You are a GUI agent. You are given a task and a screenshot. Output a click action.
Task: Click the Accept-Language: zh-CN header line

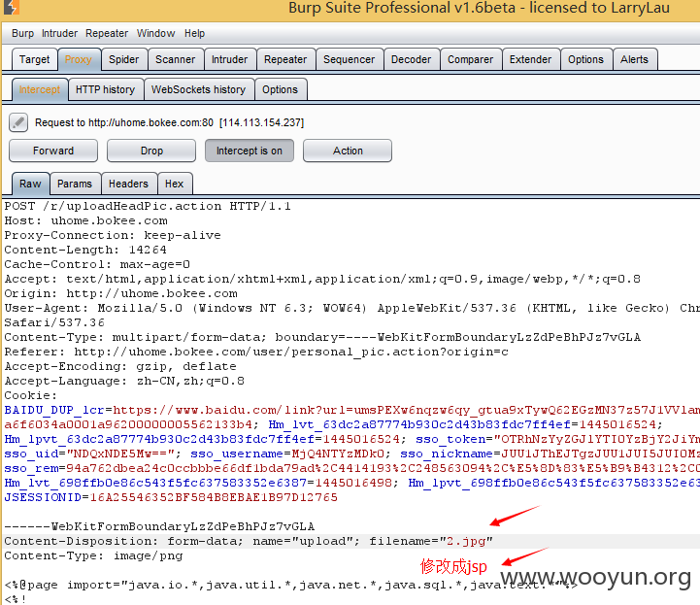point(124,381)
